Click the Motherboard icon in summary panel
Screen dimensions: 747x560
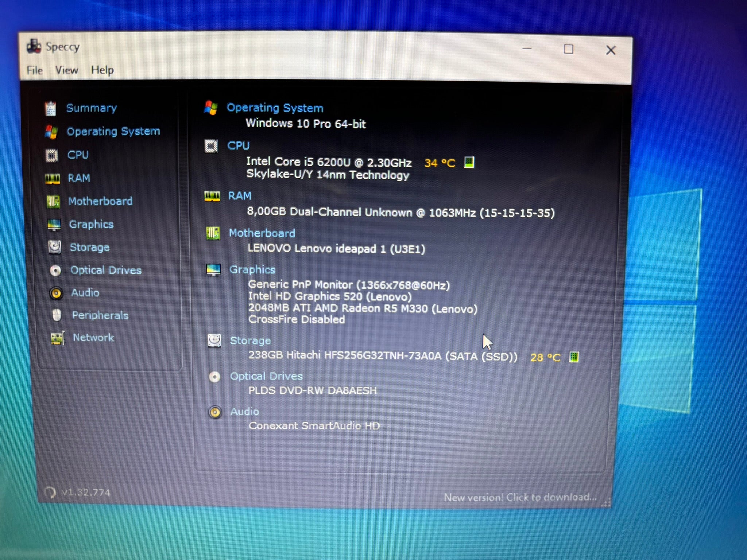[x=213, y=233]
